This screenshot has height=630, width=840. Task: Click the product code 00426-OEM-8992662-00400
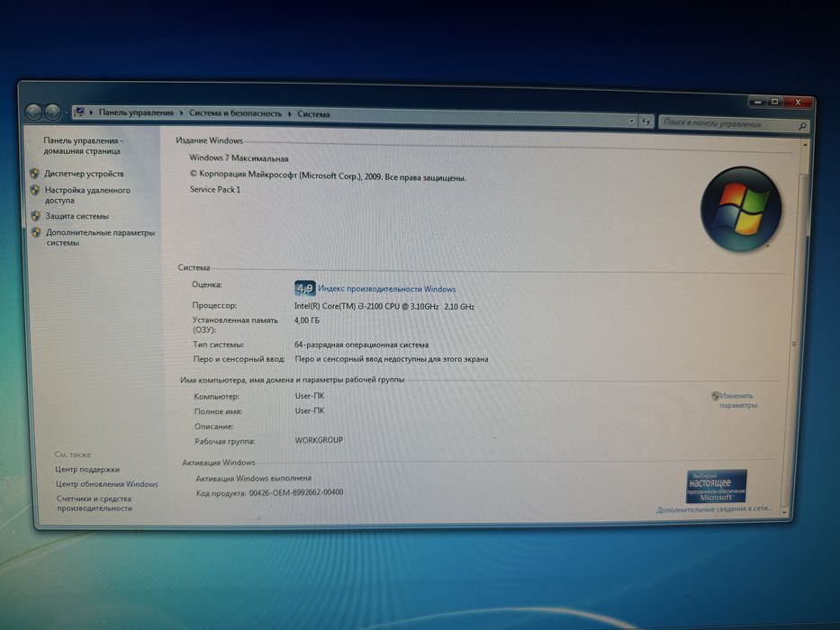[x=296, y=491]
